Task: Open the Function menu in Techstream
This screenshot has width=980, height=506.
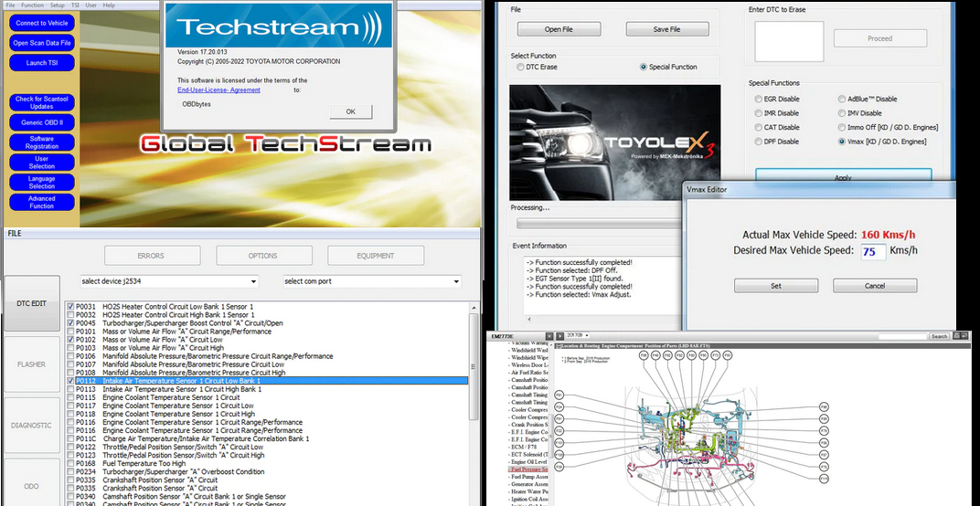Action: coord(32,5)
